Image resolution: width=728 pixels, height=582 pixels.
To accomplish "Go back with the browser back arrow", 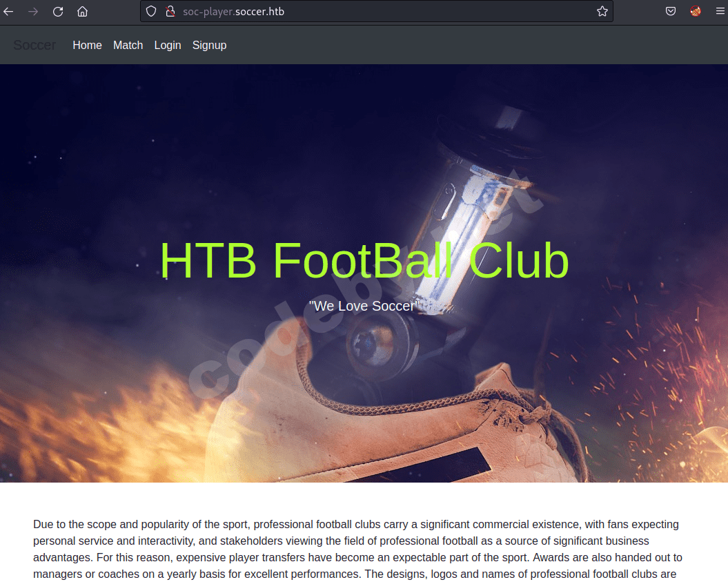I will pyautogui.click(x=8, y=11).
